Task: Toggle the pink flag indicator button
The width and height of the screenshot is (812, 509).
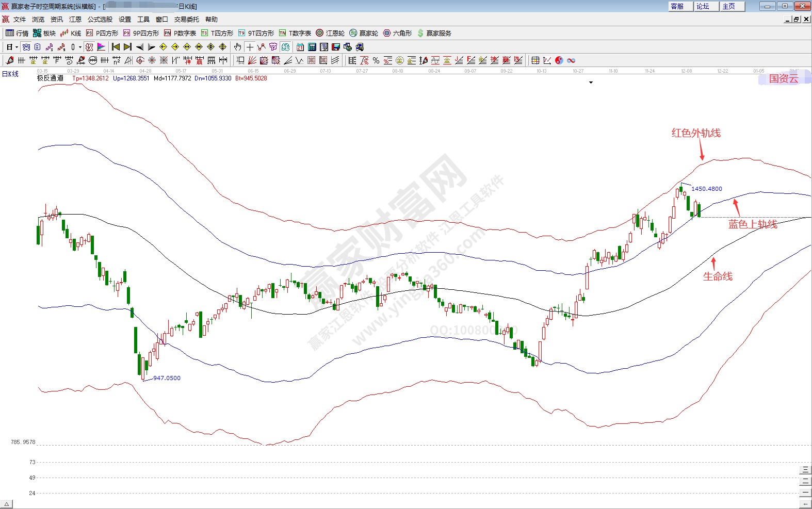Action: coord(101,47)
